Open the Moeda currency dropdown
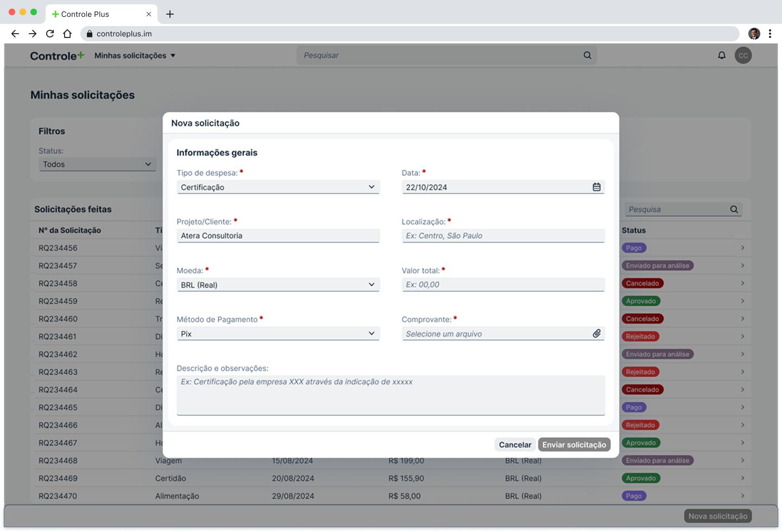 [278, 285]
